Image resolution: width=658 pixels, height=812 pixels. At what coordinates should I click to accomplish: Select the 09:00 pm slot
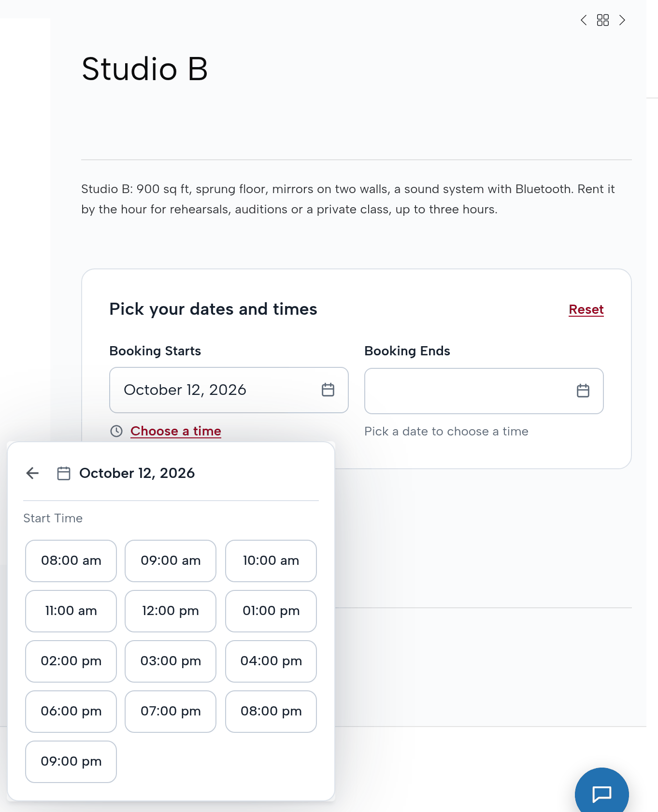click(x=71, y=762)
